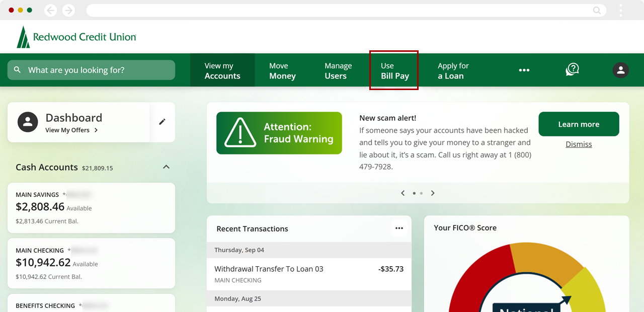Select Use Bill Pay in the navigation

click(x=394, y=70)
